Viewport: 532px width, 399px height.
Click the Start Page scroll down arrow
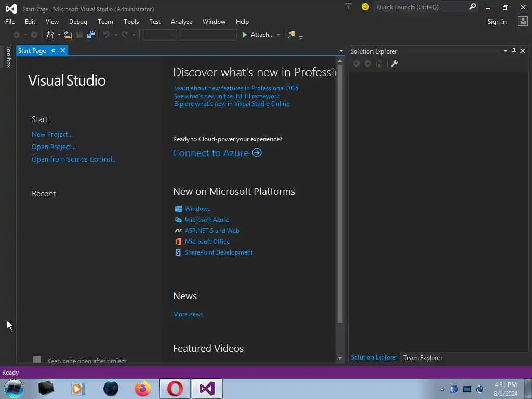point(340,358)
